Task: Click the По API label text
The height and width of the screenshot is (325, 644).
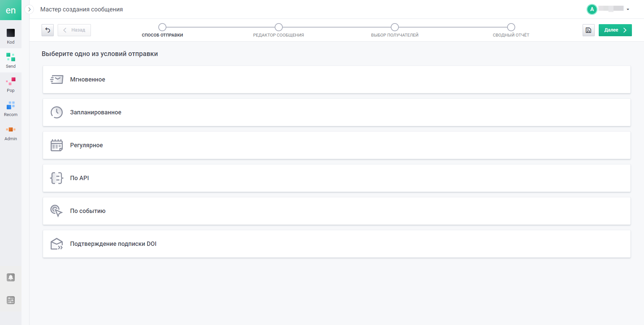Action: (79, 178)
